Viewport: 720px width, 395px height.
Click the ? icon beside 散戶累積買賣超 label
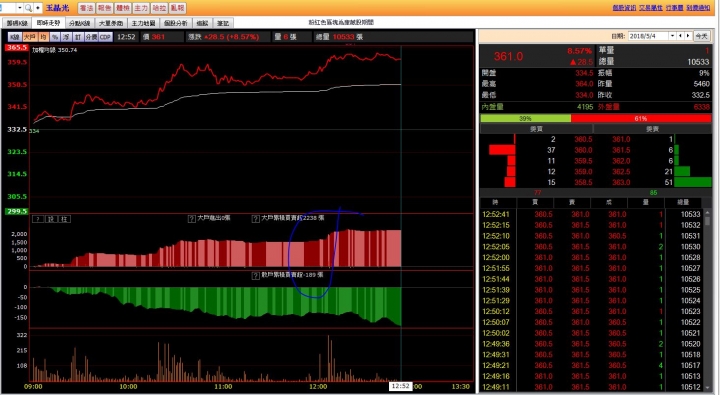[256, 276]
